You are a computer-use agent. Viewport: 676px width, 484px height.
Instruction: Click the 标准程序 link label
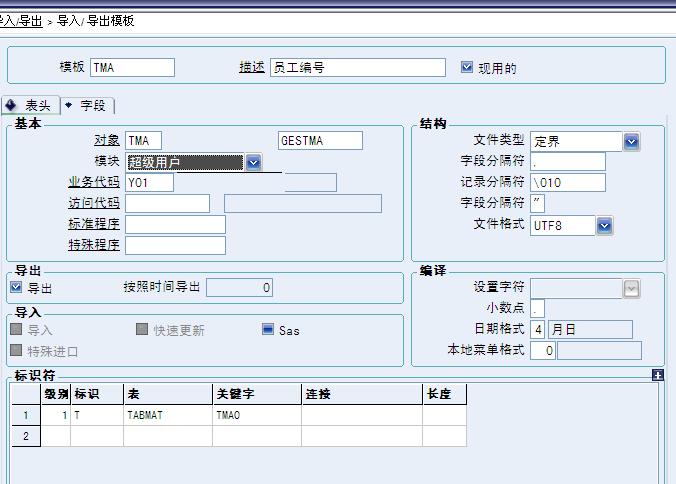tap(93, 225)
